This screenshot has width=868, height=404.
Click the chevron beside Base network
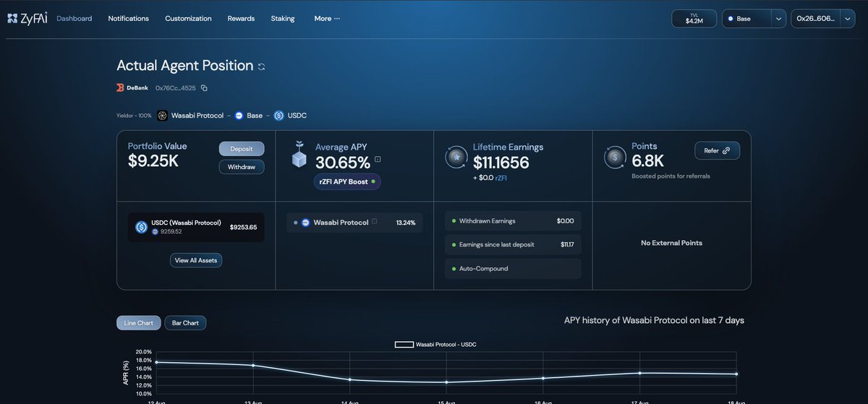(x=778, y=19)
